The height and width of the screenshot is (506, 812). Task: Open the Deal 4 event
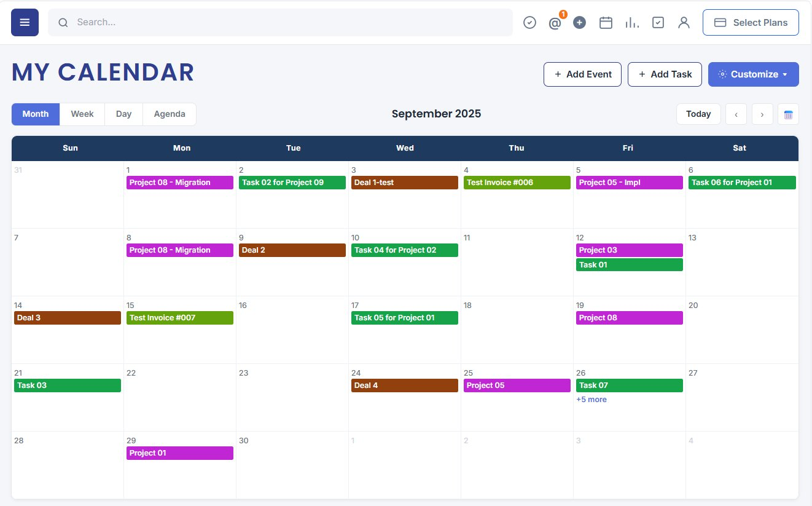pyautogui.click(x=405, y=385)
